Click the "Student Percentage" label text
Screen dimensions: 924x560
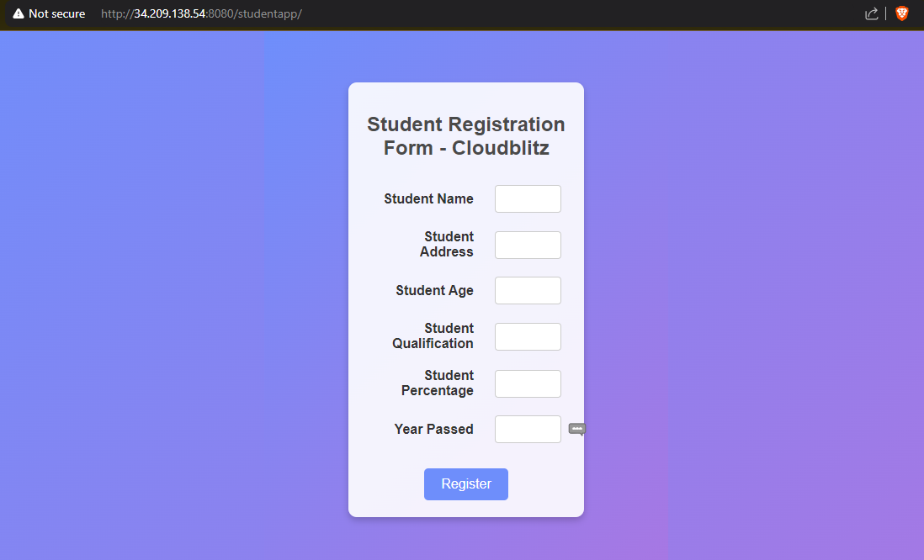tap(438, 383)
